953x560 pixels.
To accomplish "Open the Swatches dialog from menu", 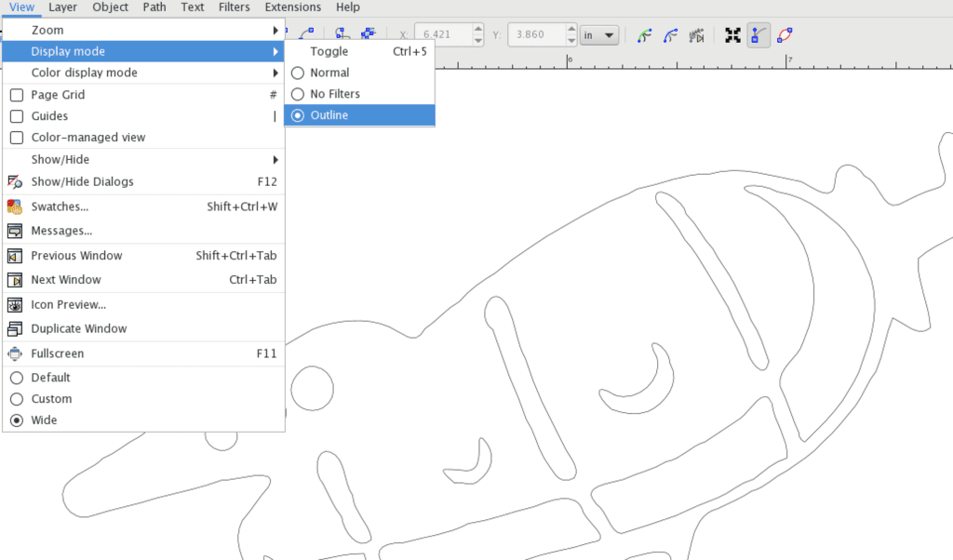I will click(60, 207).
